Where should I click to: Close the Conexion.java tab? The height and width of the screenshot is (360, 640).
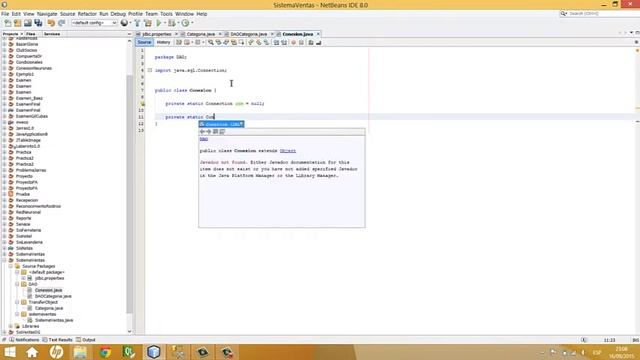(318, 34)
